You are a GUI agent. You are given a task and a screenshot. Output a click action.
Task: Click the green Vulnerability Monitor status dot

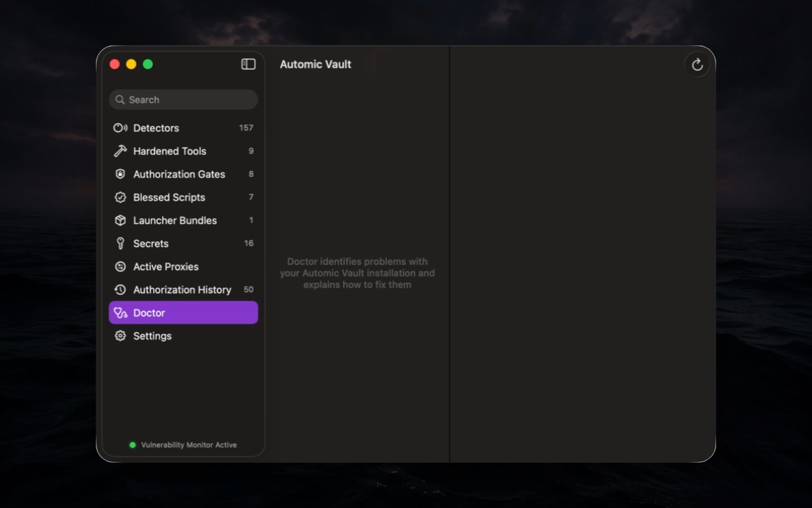pos(133,445)
